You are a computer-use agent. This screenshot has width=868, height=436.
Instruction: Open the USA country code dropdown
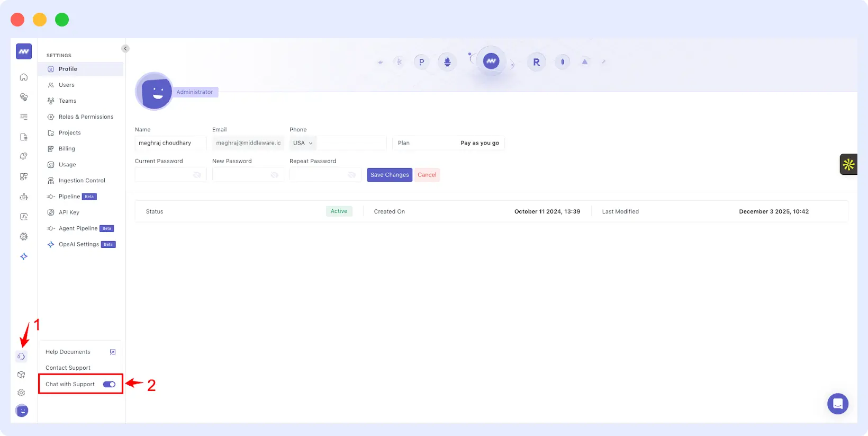click(303, 143)
